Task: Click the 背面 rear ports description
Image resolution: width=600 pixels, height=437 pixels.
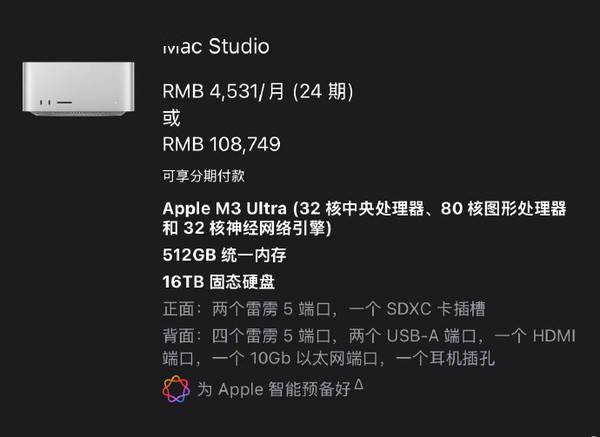Action: click(x=369, y=347)
